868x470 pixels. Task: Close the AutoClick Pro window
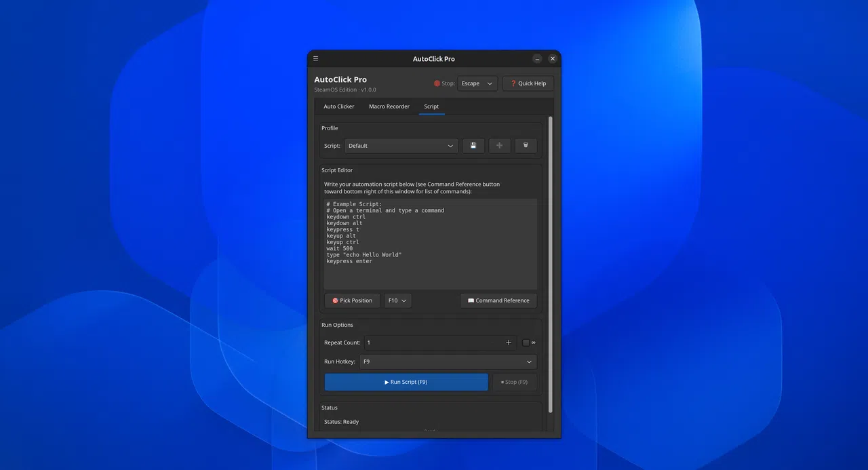coord(553,59)
